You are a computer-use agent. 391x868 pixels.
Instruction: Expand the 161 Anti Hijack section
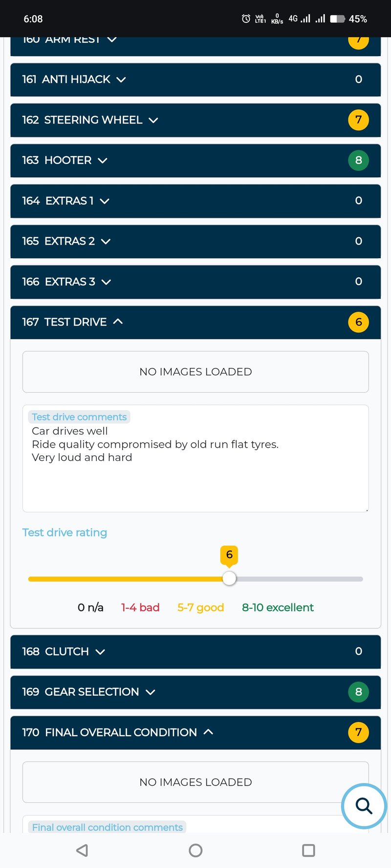[x=195, y=80]
